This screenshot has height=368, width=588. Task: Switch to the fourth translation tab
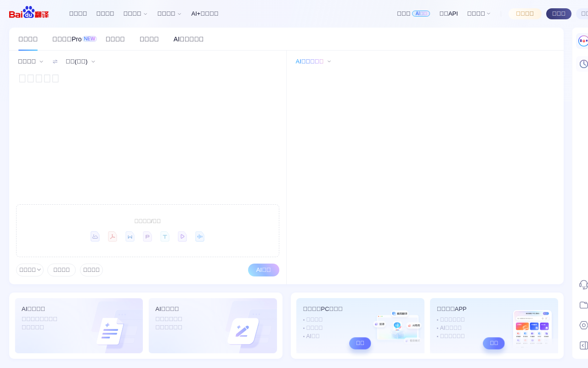point(149,39)
